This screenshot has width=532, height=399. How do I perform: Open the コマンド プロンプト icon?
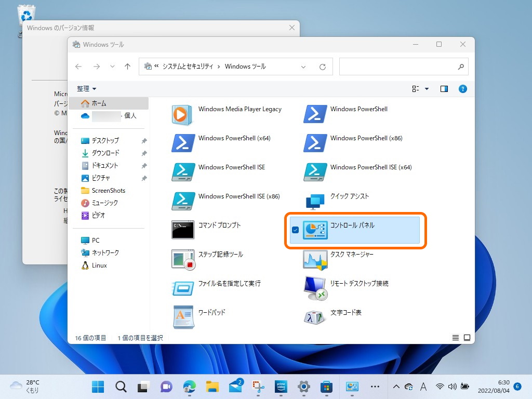point(183,230)
